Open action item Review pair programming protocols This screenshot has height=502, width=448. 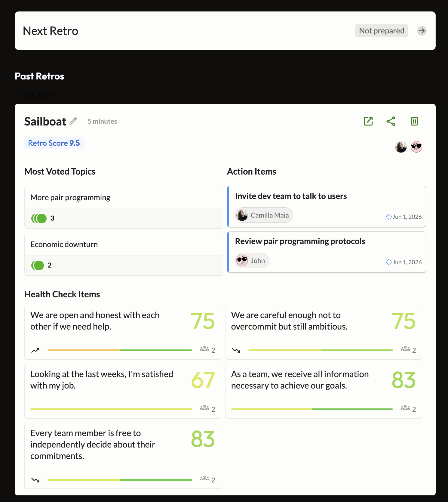click(x=327, y=252)
